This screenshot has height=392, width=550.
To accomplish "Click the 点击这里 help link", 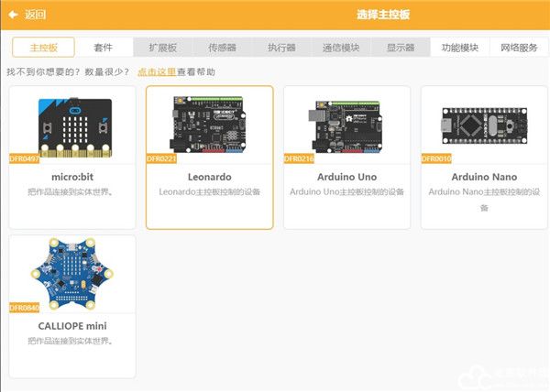I will 156,71.
